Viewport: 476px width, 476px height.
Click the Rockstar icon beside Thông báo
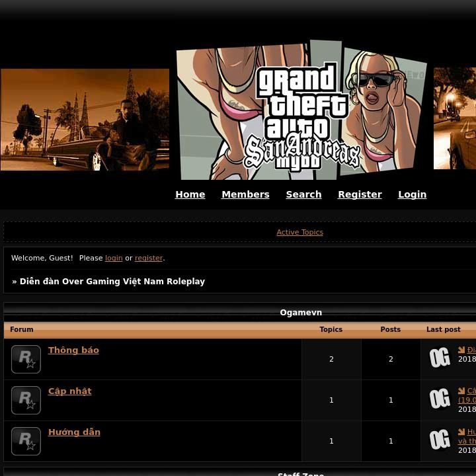tap(26, 359)
